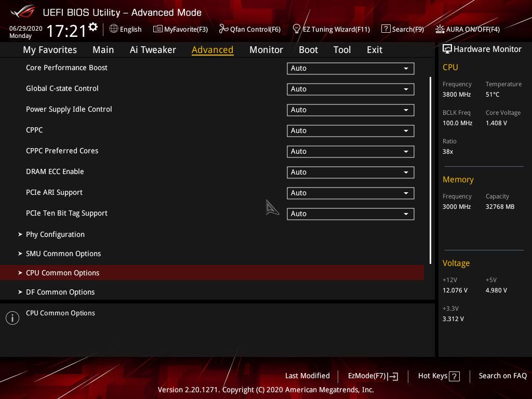Image resolution: width=532 pixels, height=399 pixels.
Task: Click BCLK Freq value 100.0 MHz
Action: pyautogui.click(x=457, y=123)
